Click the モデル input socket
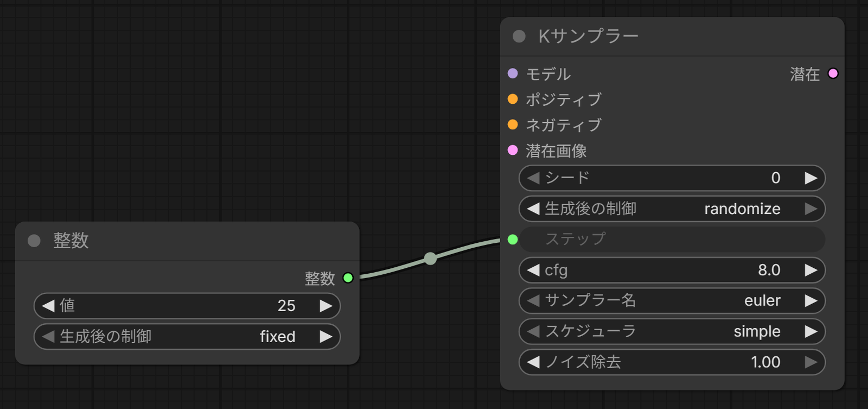868x409 pixels. click(x=513, y=73)
